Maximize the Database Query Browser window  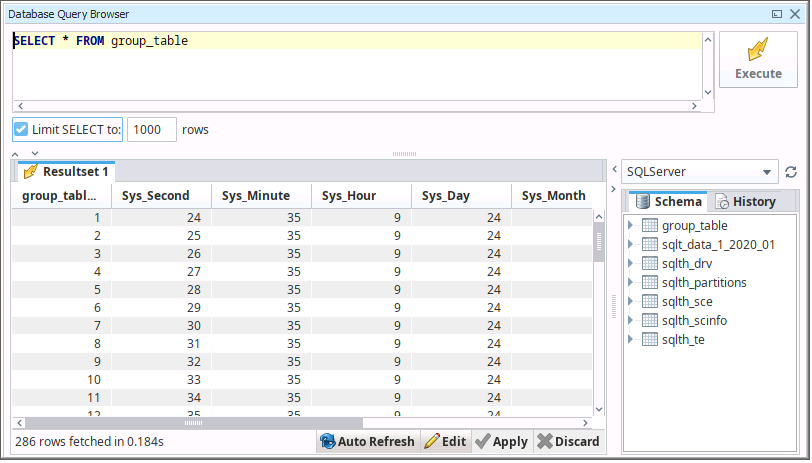click(777, 14)
